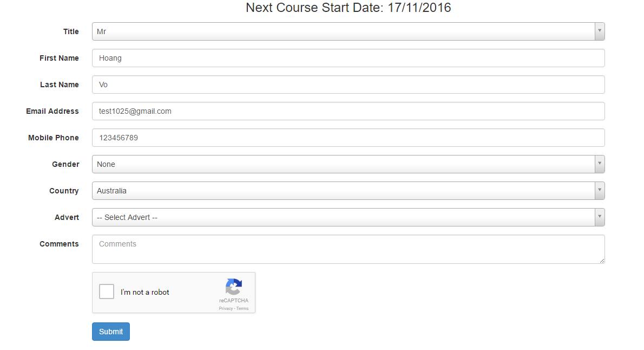
Task: Open the reCAPTCHA Privacy link
Action: click(x=225, y=308)
